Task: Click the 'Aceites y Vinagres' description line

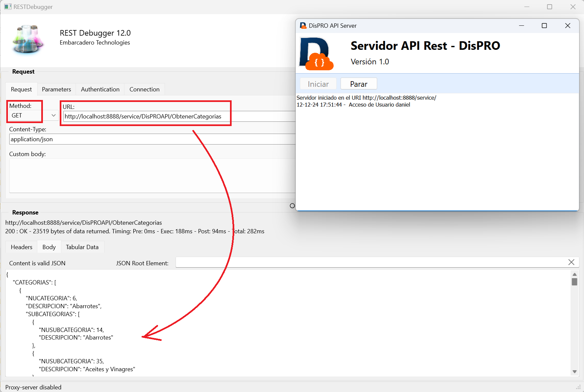Action: [x=87, y=369]
